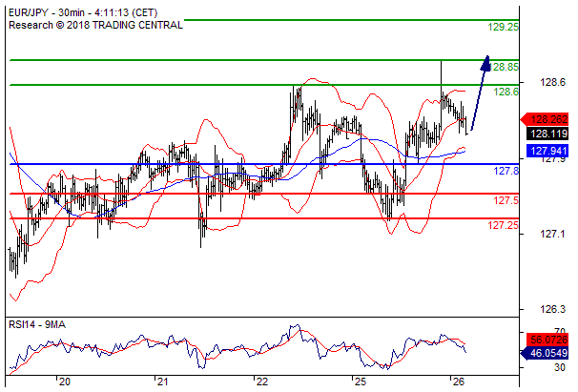
Task: Click the date label 25 on time axis
Action: [361, 382]
